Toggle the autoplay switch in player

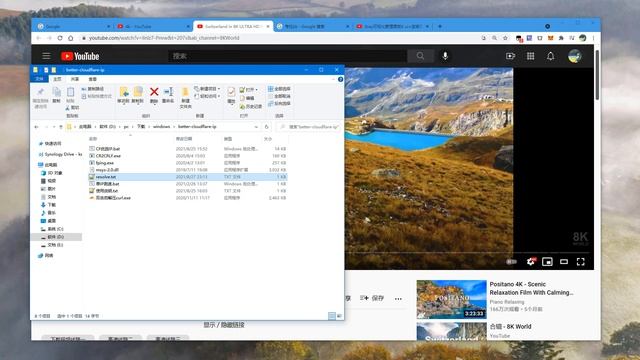tap(511, 262)
